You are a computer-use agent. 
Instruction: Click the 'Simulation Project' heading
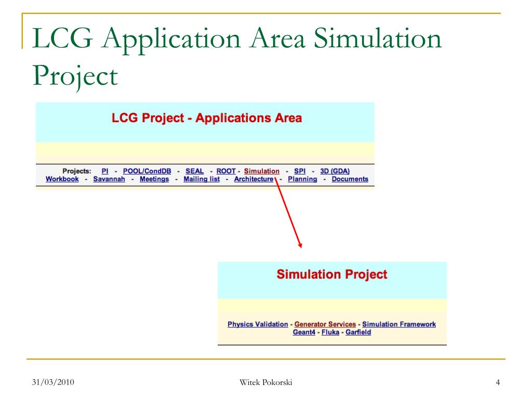tap(332, 274)
